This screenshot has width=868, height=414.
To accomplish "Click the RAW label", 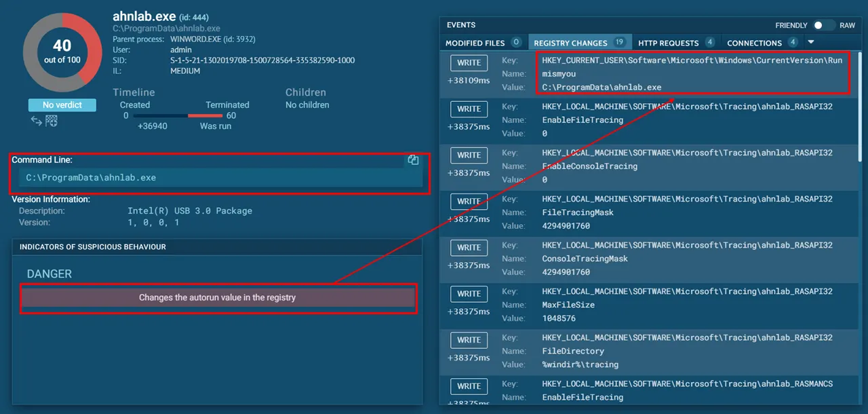I will (x=848, y=25).
